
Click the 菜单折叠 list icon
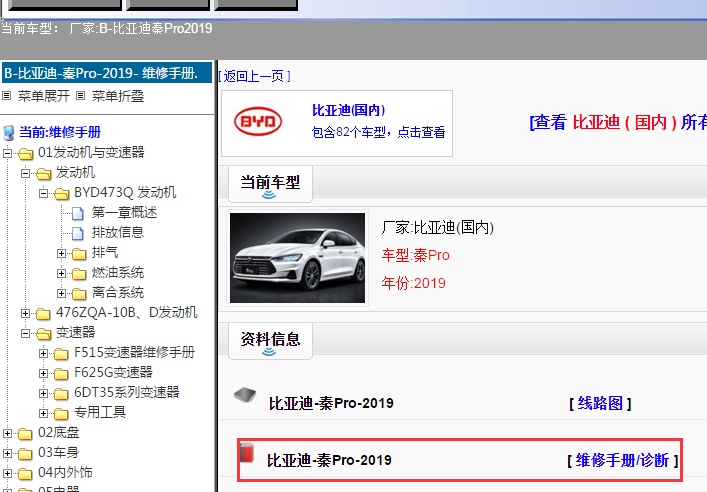coord(80,96)
